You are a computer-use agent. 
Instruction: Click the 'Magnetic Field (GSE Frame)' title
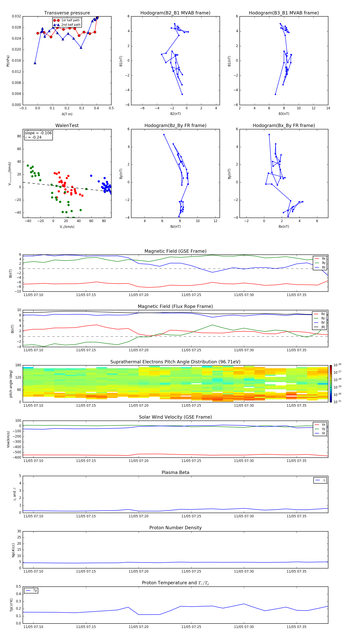coord(175,251)
